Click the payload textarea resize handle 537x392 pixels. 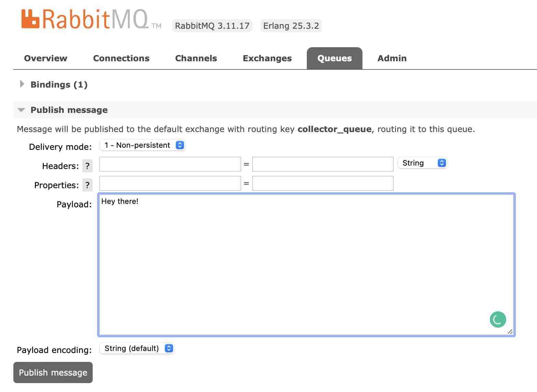pyautogui.click(x=510, y=331)
